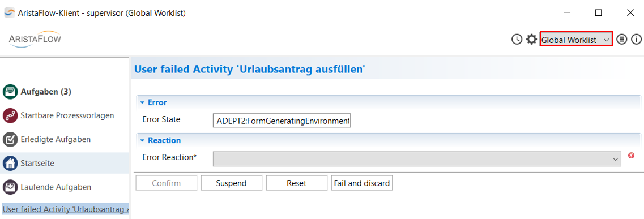Open the Global Worklist dropdown
644x219 pixels.
click(x=576, y=40)
